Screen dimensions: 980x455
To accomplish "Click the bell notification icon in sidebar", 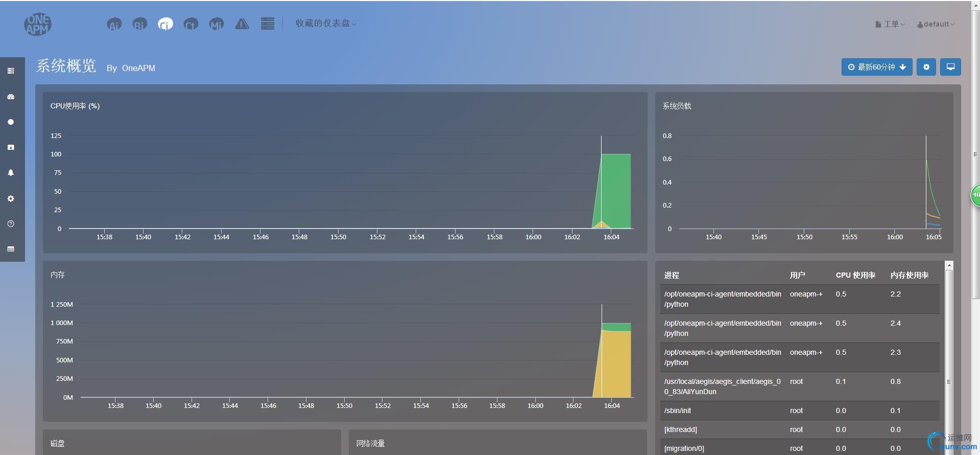I will click(x=11, y=173).
